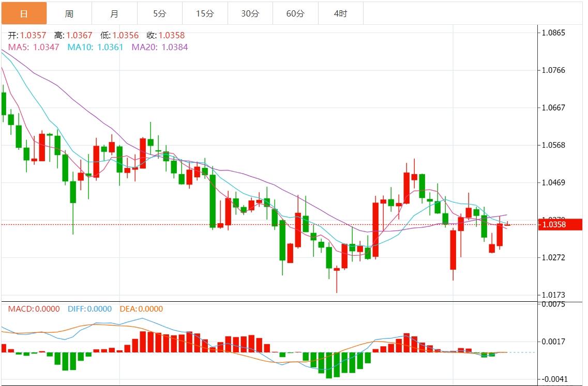Screen dimensions: 588x386
Task: Show the 30分 chart
Action: pyautogui.click(x=250, y=13)
